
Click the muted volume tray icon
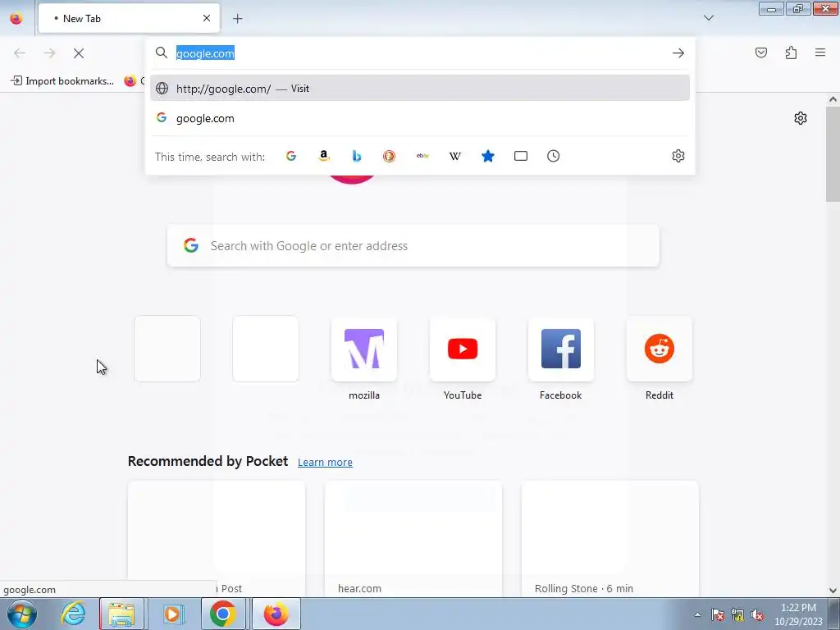pos(757,614)
